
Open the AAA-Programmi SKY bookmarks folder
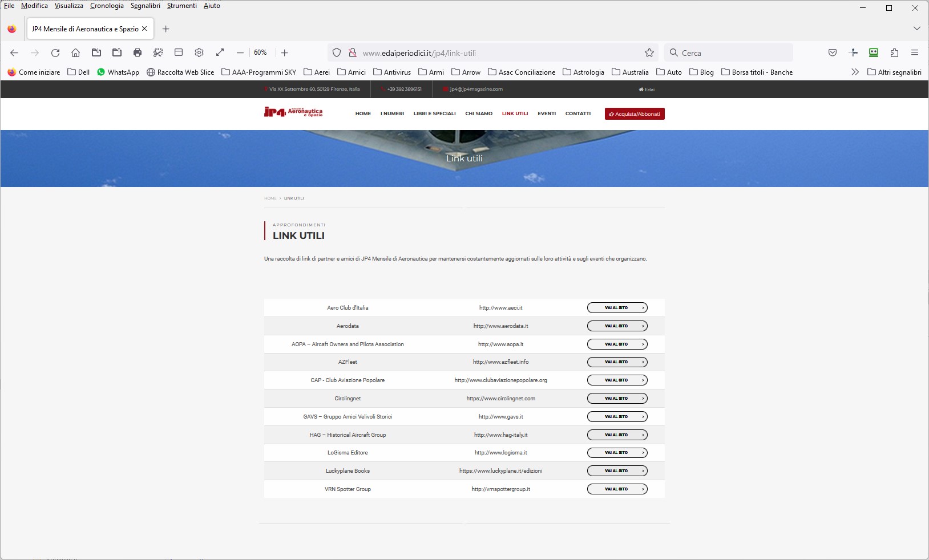tap(258, 72)
